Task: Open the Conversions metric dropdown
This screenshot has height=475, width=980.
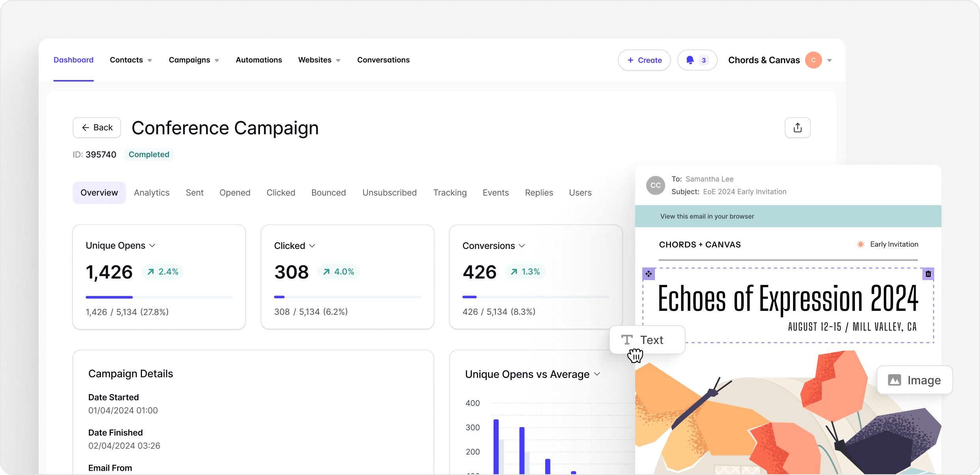Action: click(x=522, y=245)
